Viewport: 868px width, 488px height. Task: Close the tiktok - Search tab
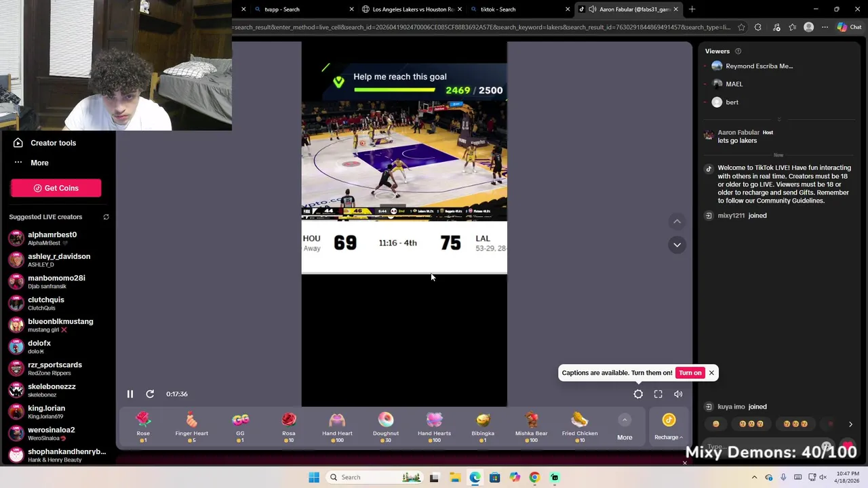tap(568, 9)
